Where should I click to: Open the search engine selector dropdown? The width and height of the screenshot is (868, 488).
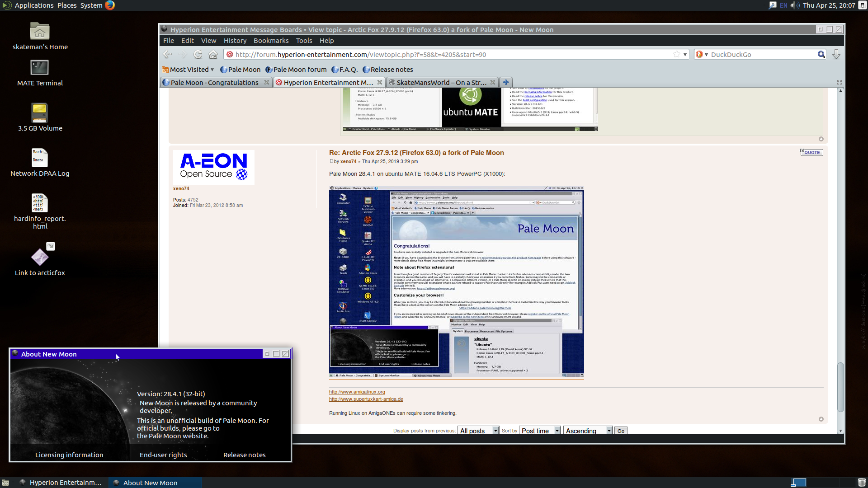[x=702, y=54]
